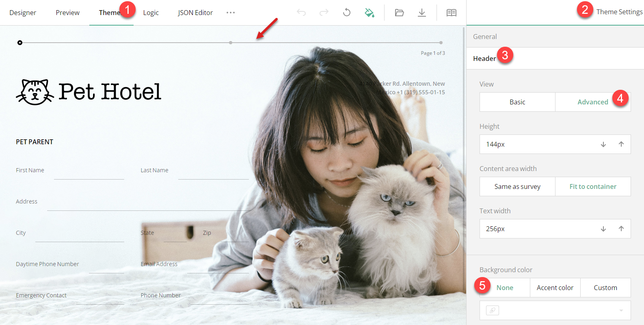Image resolution: width=644 pixels, height=325 pixels.
Task: Open the JSON Editor tab
Action: tap(195, 13)
